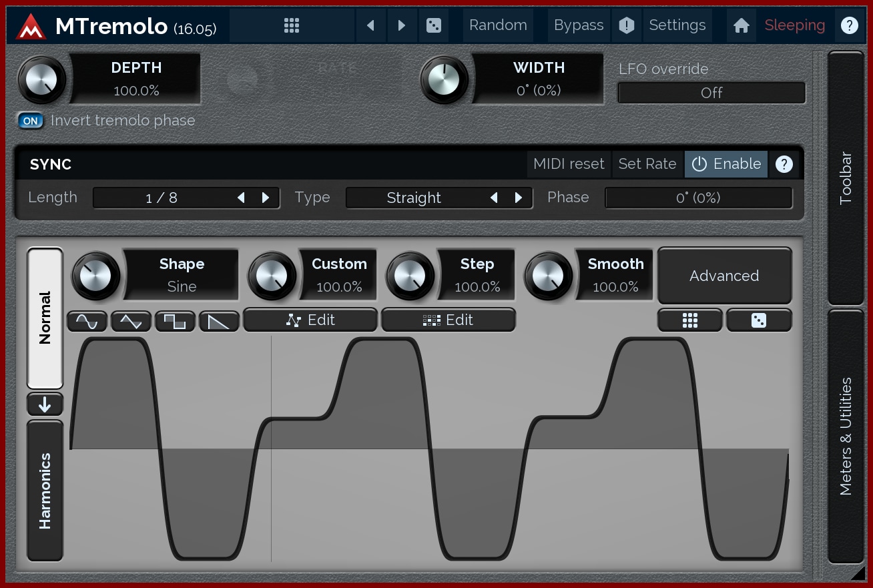Viewport: 873px width, 588px height.
Task: Toggle the Bypass button
Action: click(x=579, y=25)
